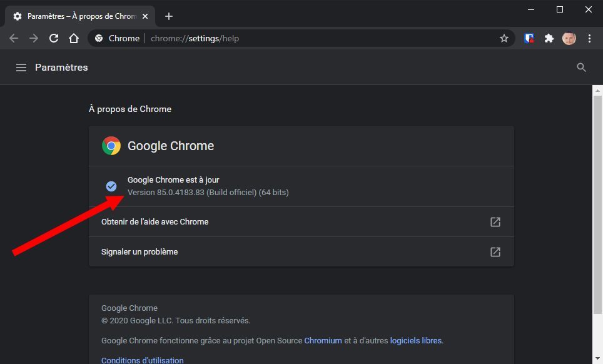Screen dimensions: 603x364
Task: Click the Paramètres title text
Action: coord(61,68)
